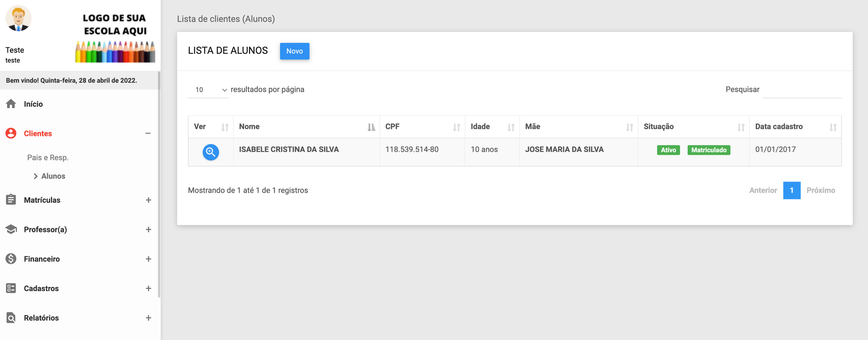Select Alunos in the sidebar
Viewport: 868px width, 340px height.
53,176
